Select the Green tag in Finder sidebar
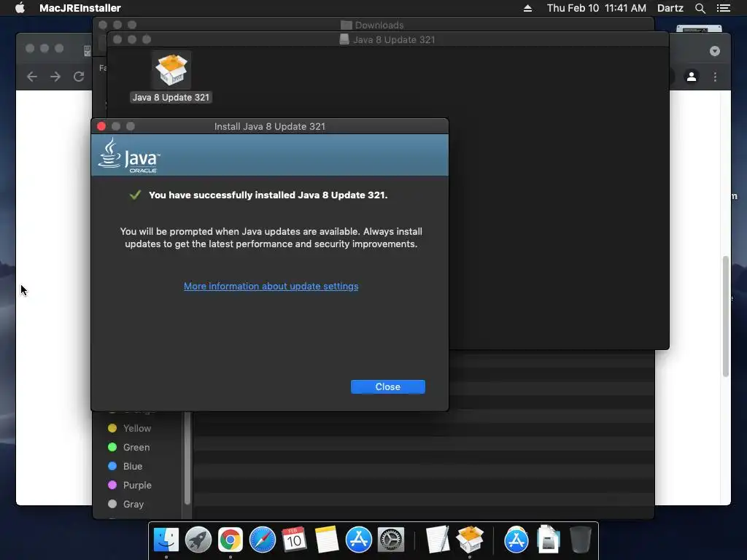 point(128,447)
